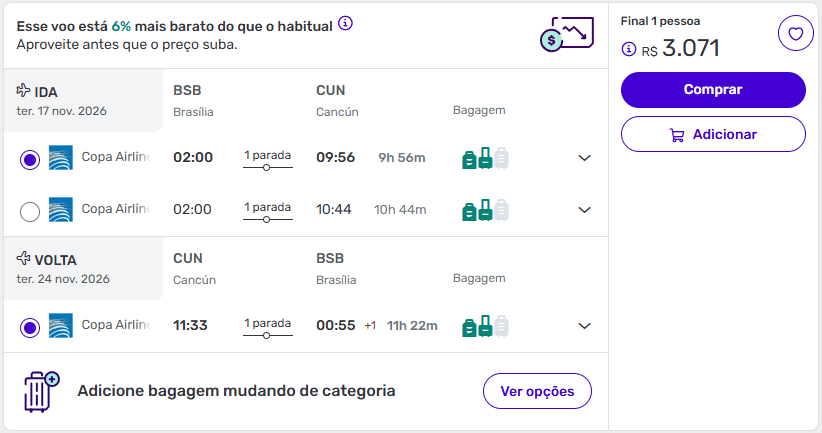Image resolution: width=822 pixels, height=433 pixels.
Task: Expand details of 9h 56m flight
Action: pos(585,158)
